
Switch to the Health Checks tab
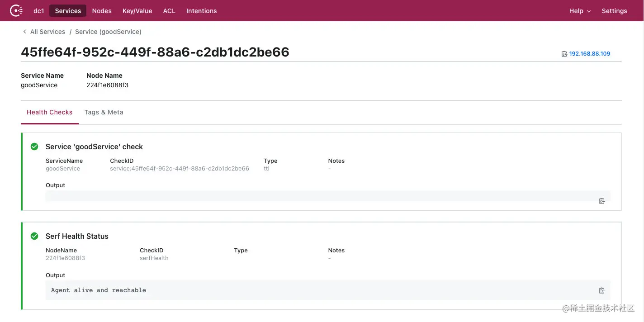pos(50,112)
